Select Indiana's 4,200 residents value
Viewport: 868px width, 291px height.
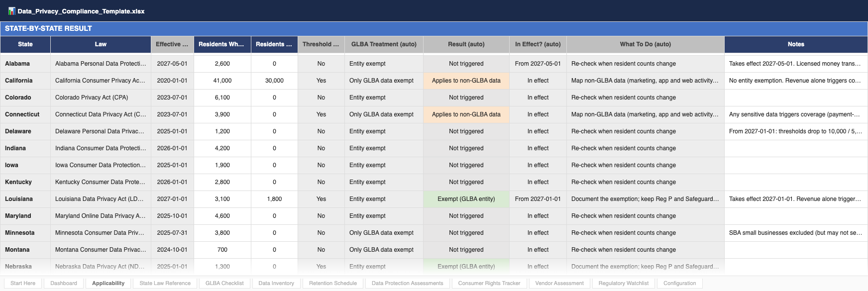click(222, 148)
